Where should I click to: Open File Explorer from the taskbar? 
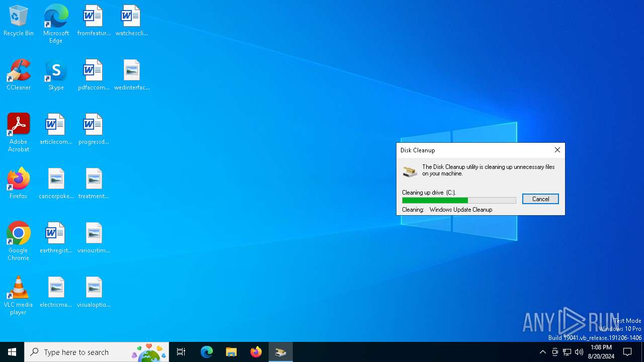231,352
